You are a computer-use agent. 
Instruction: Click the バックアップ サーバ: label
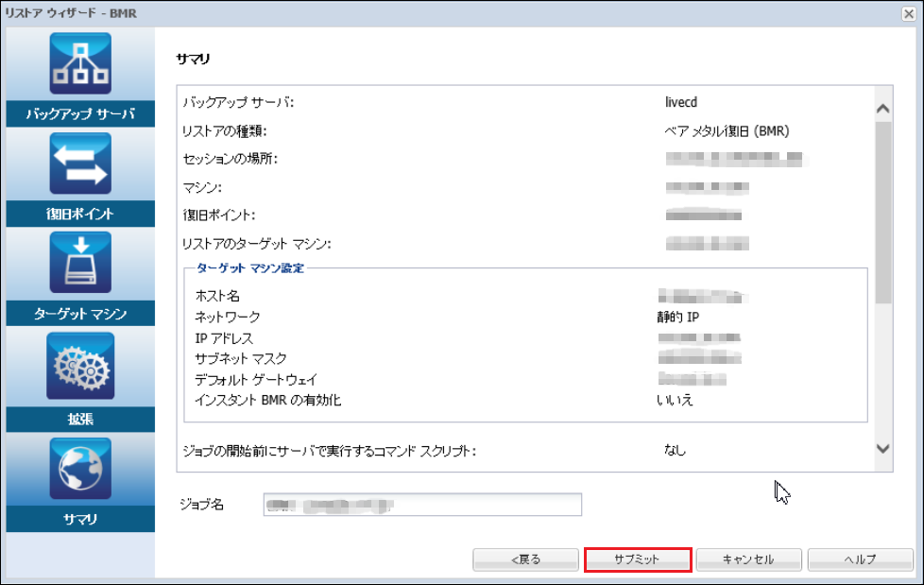[238, 102]
